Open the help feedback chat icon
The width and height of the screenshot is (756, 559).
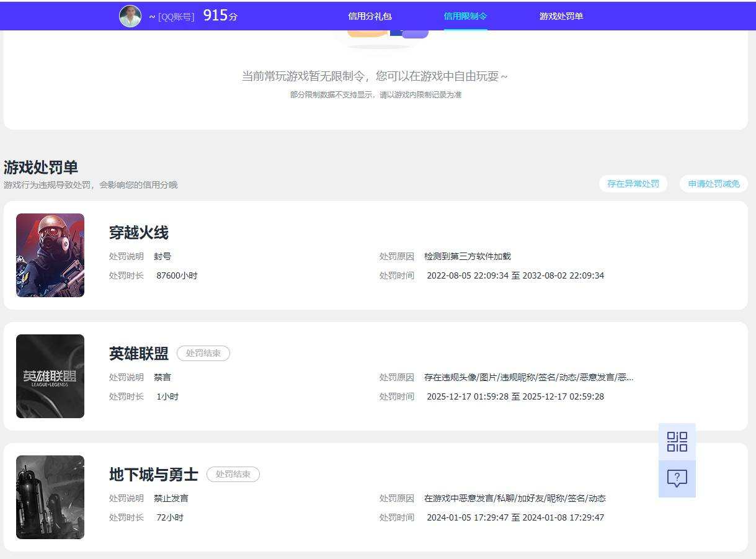pyautogui.click(x=677, y=479)
